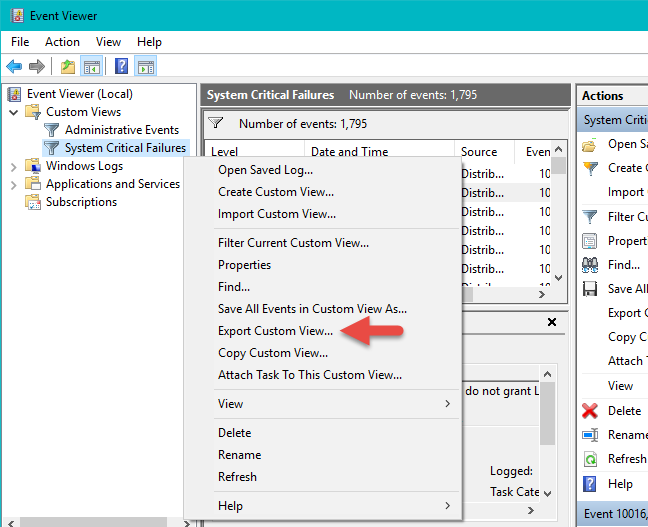Screen dimensions: 648x527
Task: Toggle the Show/Hide Action Pane icon
Action: click(x=146, y=66)
